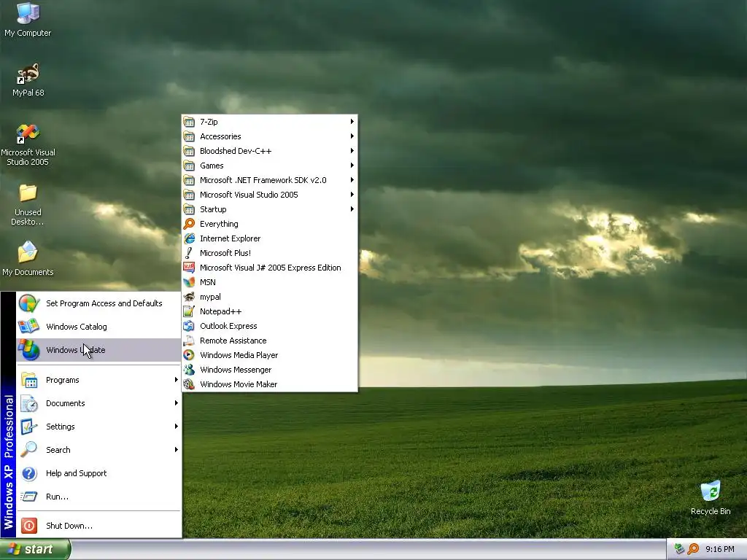Open Microsoft Visual Studio 2005 desktop shortcut
The image size is (747, 560).
(x=28, y=145)
